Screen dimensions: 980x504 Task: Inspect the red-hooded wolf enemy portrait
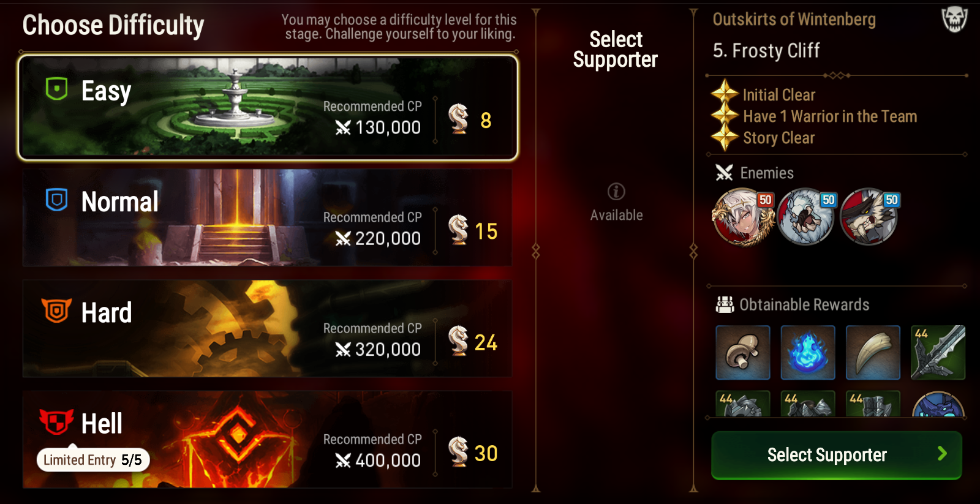click(x=869, y=217)
